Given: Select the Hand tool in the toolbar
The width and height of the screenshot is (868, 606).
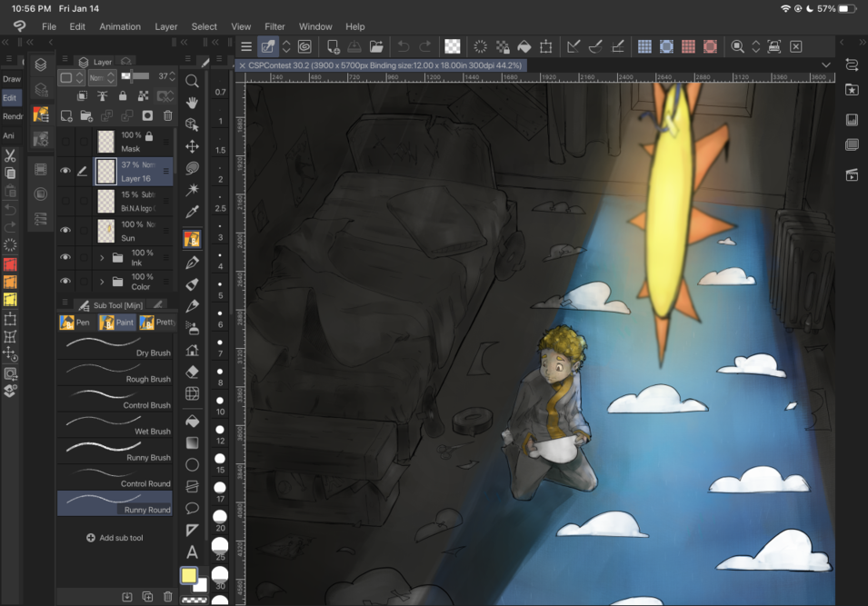Looking at the screenshot, I should (192, 104).
